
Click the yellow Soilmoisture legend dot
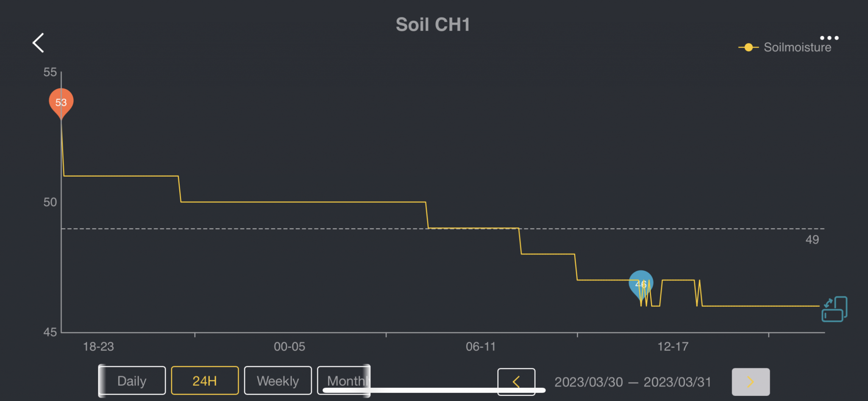[x=748, y=48]
